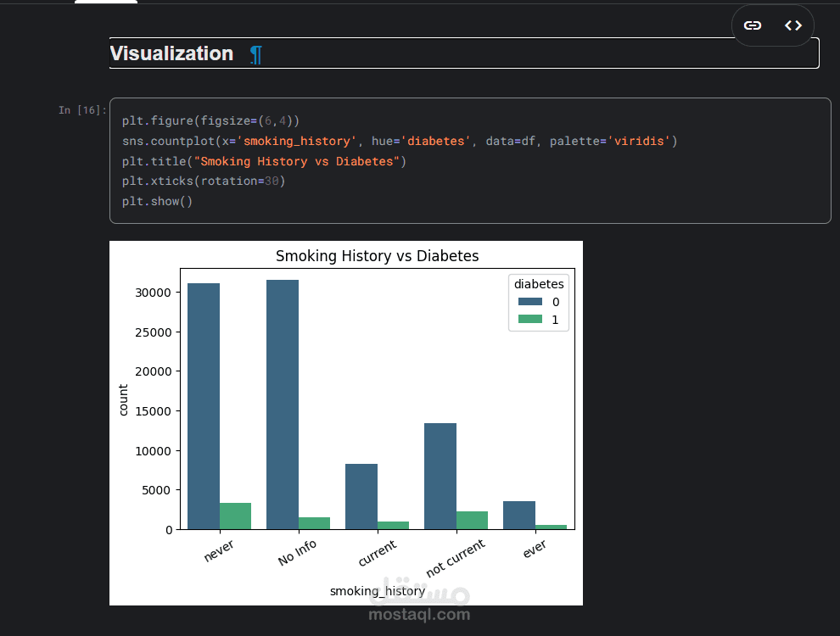Select the Visualization heading text
This screenshot has width=840, height=636.
[x=171, y=53]
